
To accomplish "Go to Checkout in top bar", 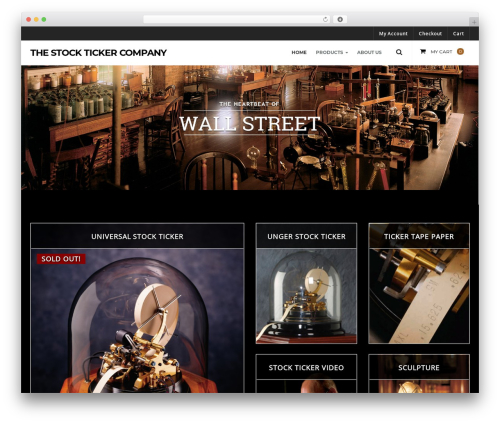I will pos(430,34).
